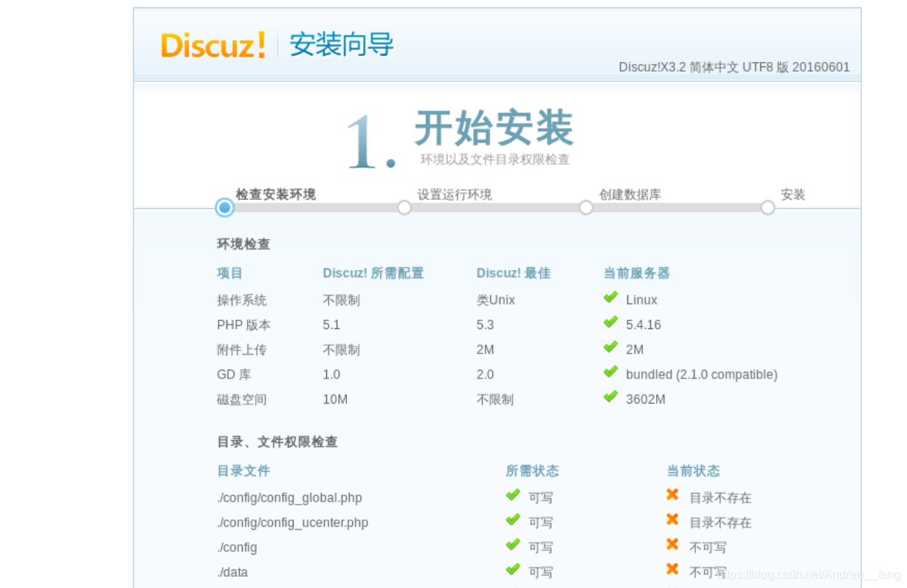Click the required-status check for config_global.php
The width and height of the screenshot is (907, 588).
(x=513, y=495)
